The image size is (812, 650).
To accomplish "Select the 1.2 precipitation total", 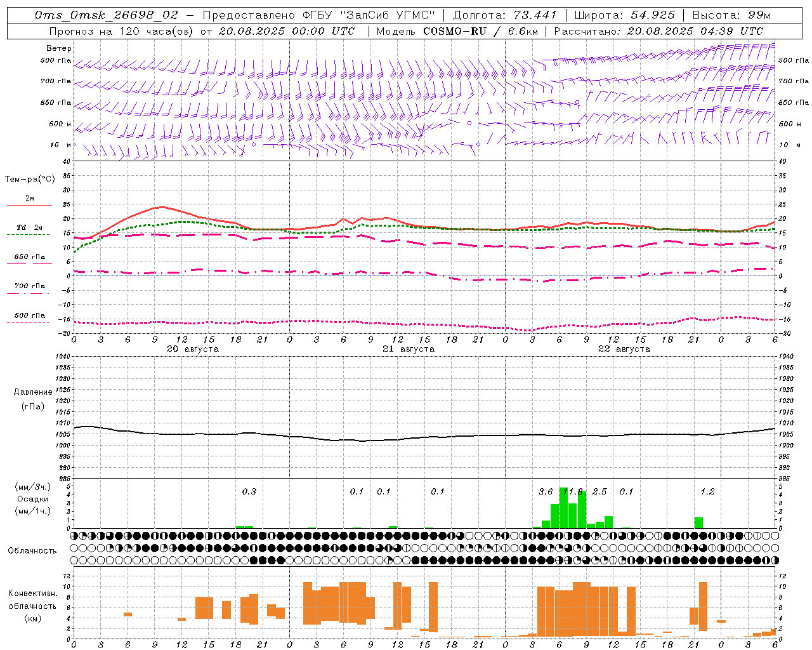I will point(707,491).
